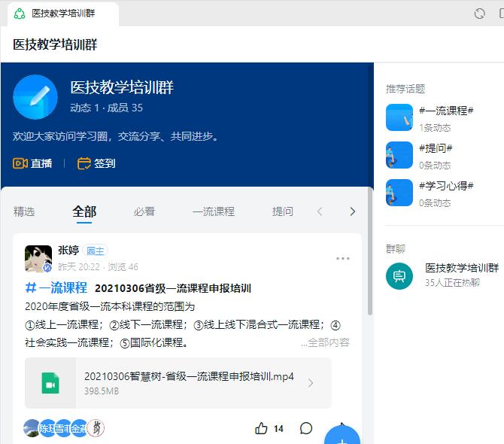504x444 pixels.
Task: Open comments with the speech bubble icon
Action: [306, 428]
